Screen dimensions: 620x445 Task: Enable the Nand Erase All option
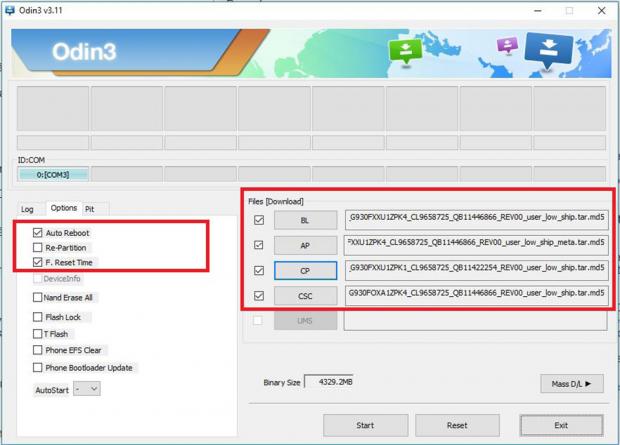click(x=38, y=298)
